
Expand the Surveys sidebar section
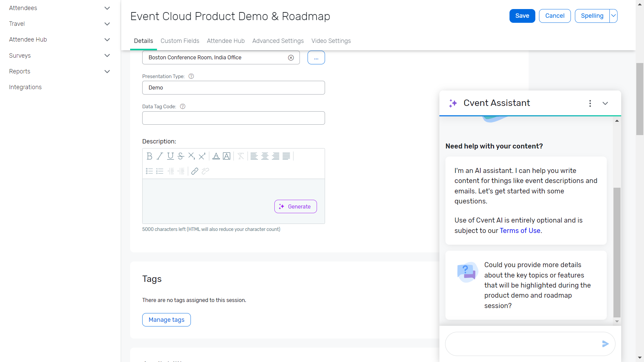107,56
